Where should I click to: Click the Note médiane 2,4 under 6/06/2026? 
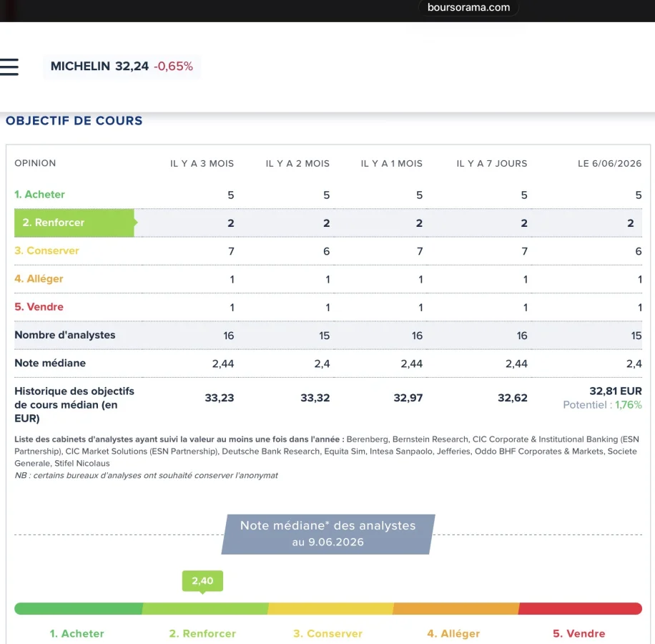click(x=634, y=364)
